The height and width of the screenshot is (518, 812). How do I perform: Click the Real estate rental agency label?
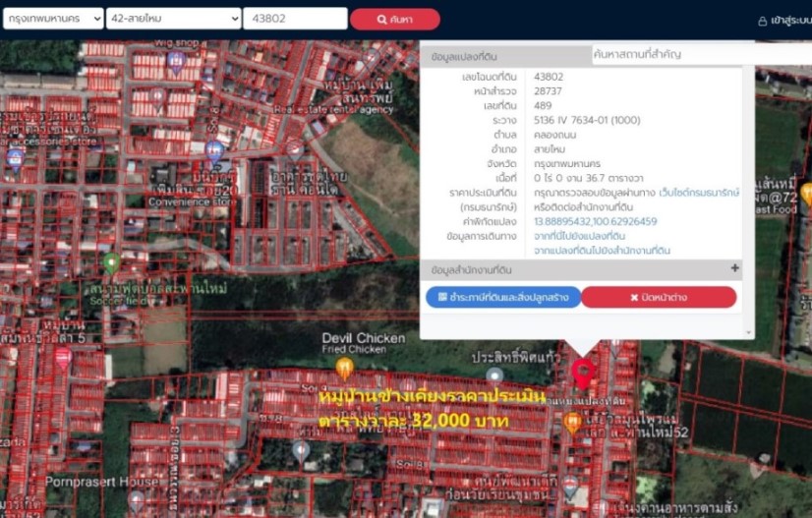333,110
